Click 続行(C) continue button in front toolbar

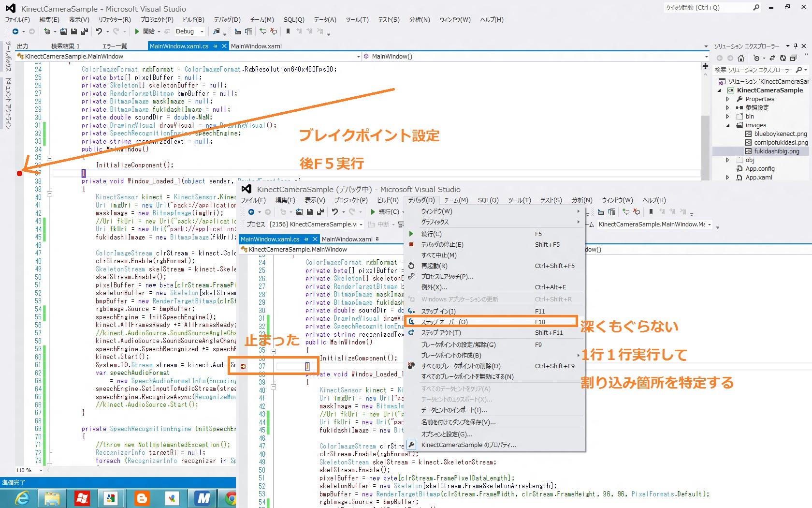point(386,212)
